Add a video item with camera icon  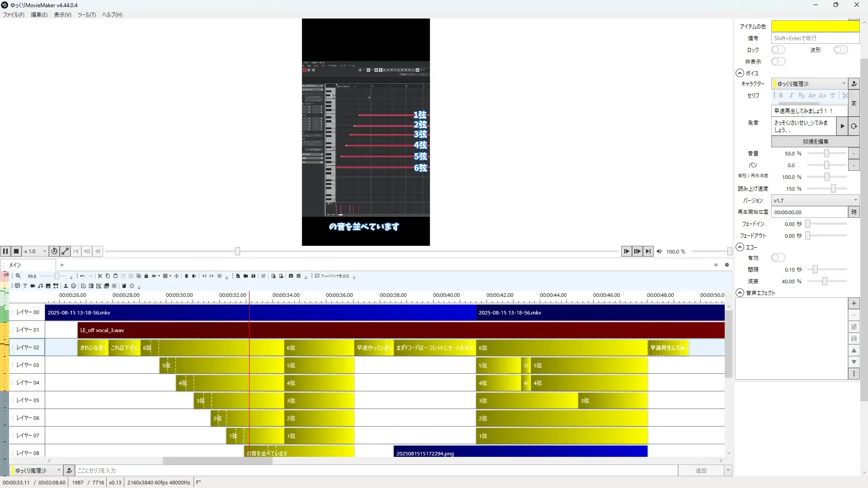coord(33,286)
